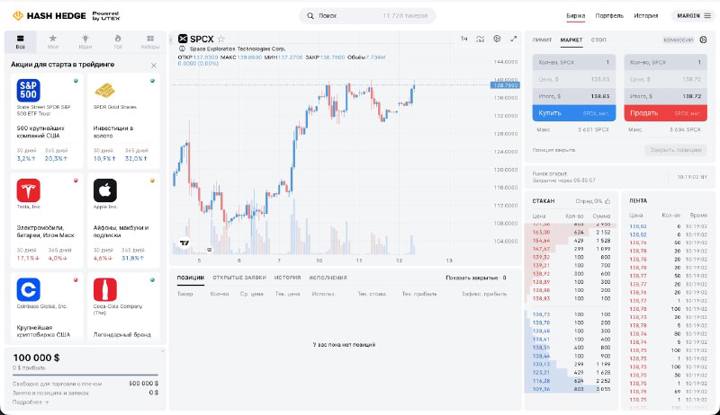The height and width of the screenshot is (415, 720).
Task: Switch to the Лимит order tab
Action: point(542,40)
